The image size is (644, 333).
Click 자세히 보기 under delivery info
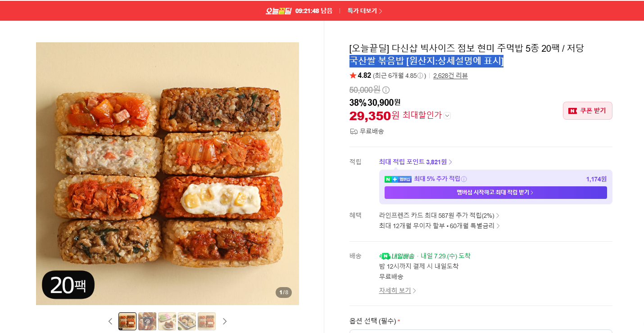point(397,291)
